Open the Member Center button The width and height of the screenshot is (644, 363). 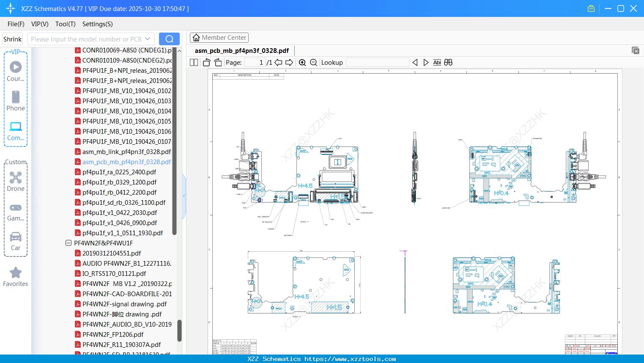click(219, 38)
